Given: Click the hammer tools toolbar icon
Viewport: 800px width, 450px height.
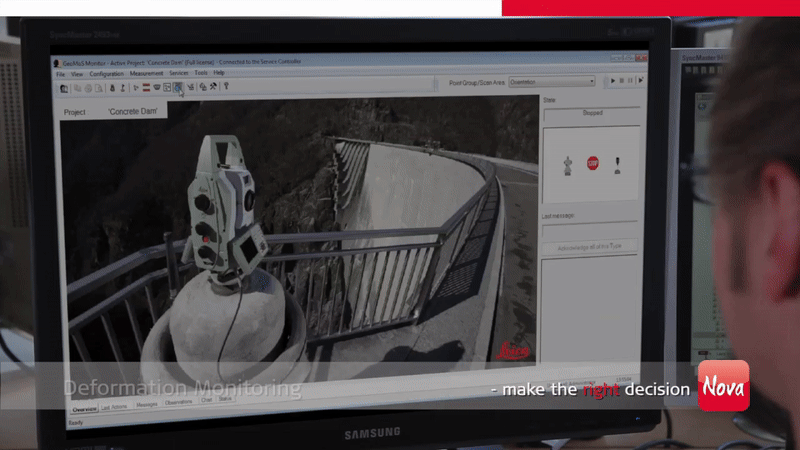Looking at the screenshot, I should pos(213,87).
